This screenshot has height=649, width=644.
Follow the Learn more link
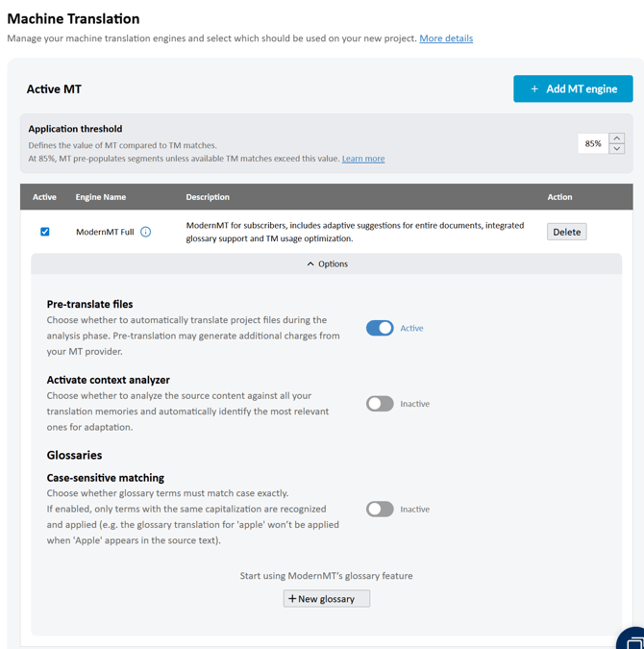click(363, 159)
